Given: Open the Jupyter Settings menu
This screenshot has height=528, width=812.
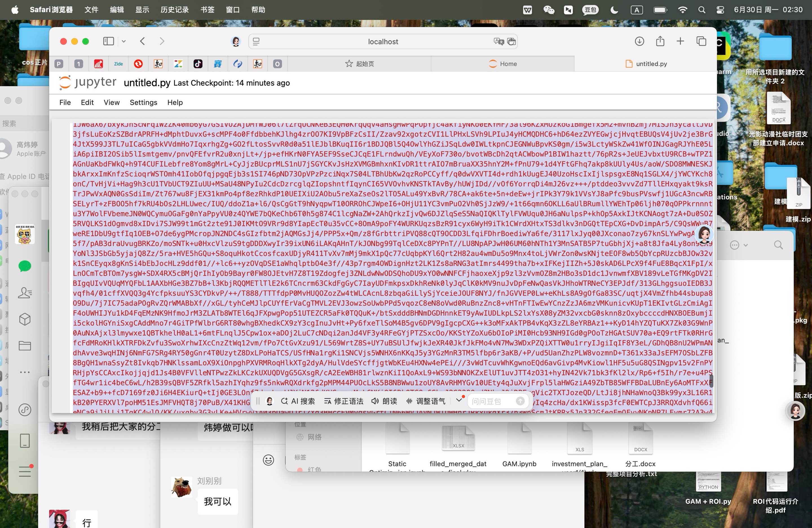Looking at the screenshot, I should pos(143,102).
